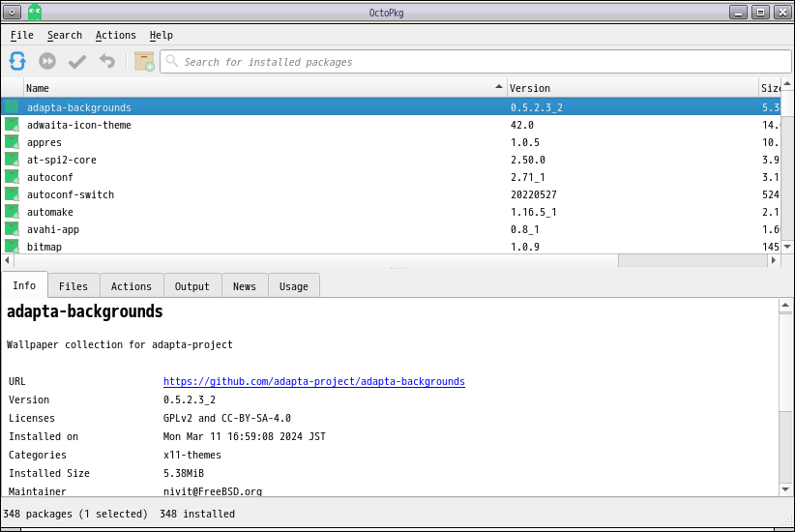
Task: Select the autoconf package name
Action: 49,177
